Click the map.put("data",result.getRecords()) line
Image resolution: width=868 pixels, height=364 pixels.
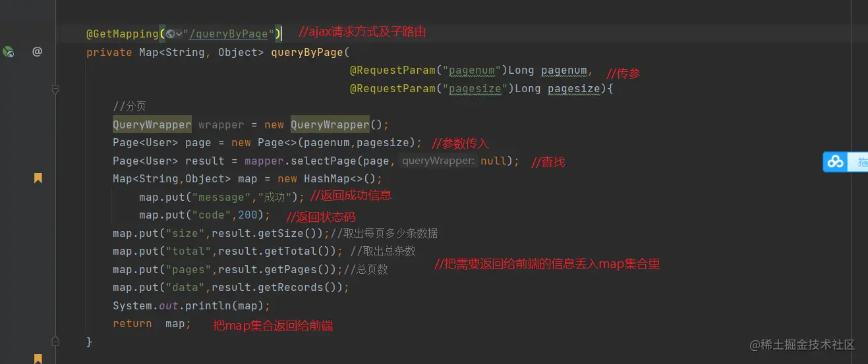231,288
